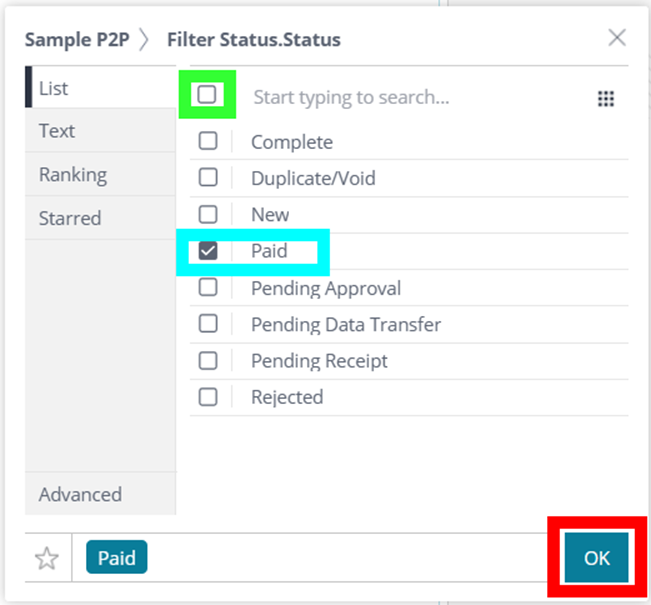Tick the New status checkbox
Image resolution: width=651 pixels, height=605 pixels.
coord(208,214)
